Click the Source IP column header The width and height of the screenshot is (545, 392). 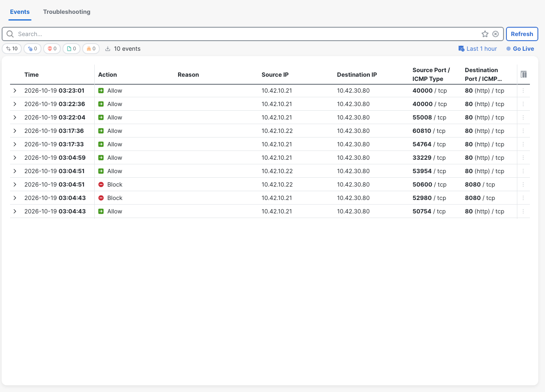coord(275,75)
